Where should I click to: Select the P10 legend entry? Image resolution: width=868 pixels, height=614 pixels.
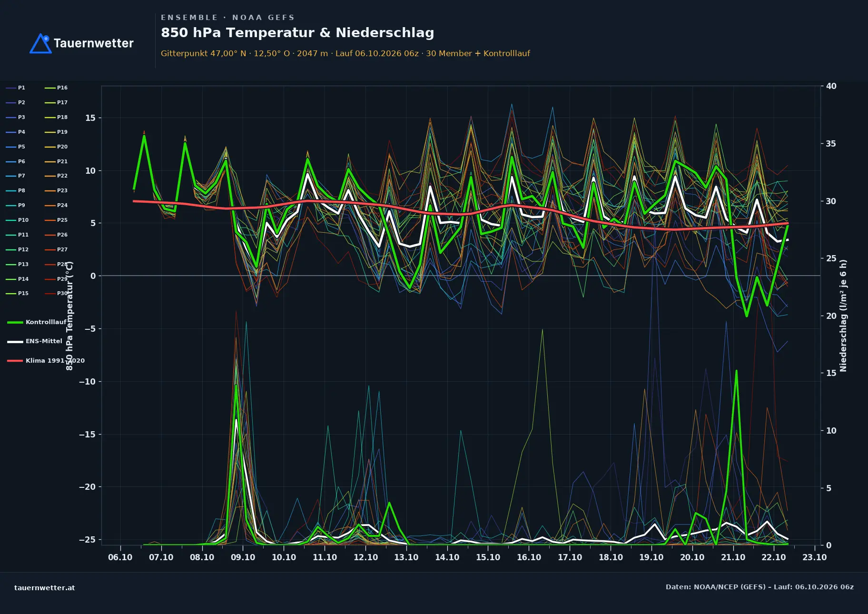(x=17, y=220)
